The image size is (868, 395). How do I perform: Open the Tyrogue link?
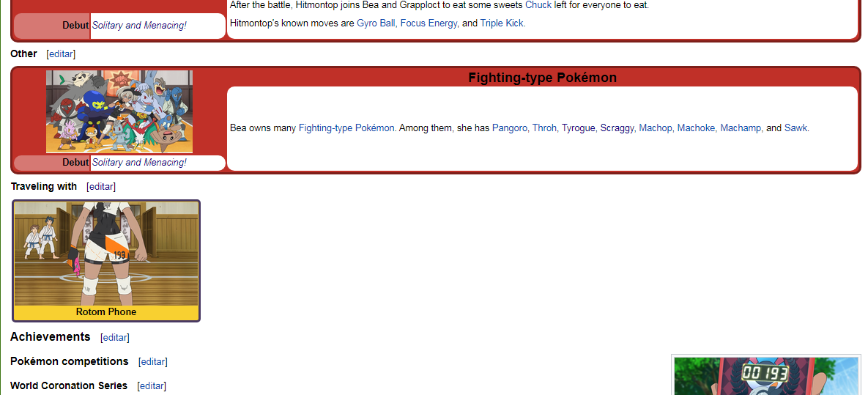(x=579, y=128)
